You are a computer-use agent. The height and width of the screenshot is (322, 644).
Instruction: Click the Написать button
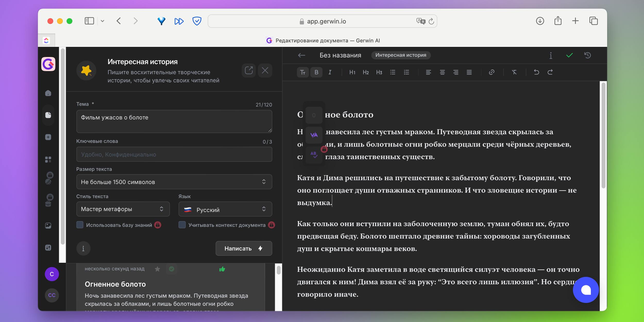(244, 249)
